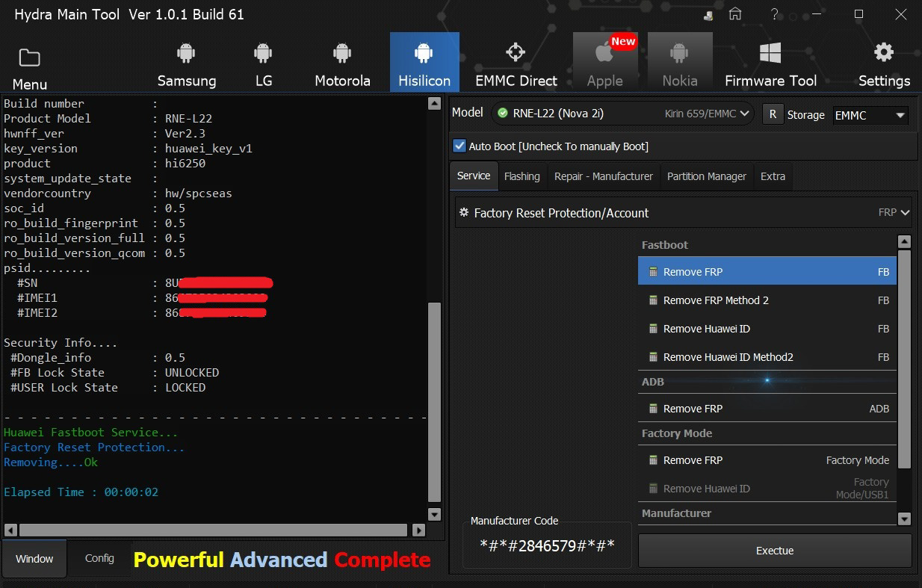
Task: Click log horizontal scrollbar left arrow
Action: [10, 530]
